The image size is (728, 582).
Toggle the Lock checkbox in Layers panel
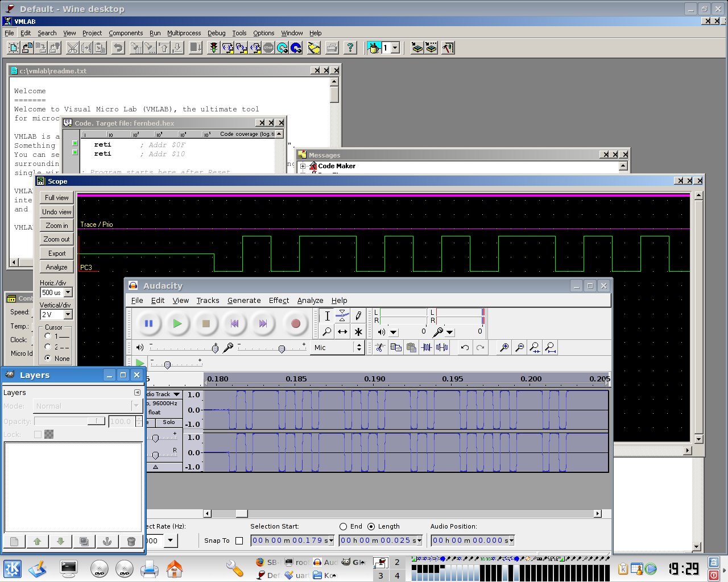38,434
